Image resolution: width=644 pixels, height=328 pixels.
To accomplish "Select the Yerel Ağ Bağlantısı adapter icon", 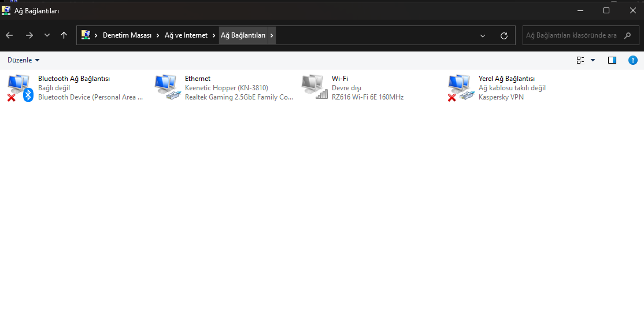I will [x=461, y=88].
